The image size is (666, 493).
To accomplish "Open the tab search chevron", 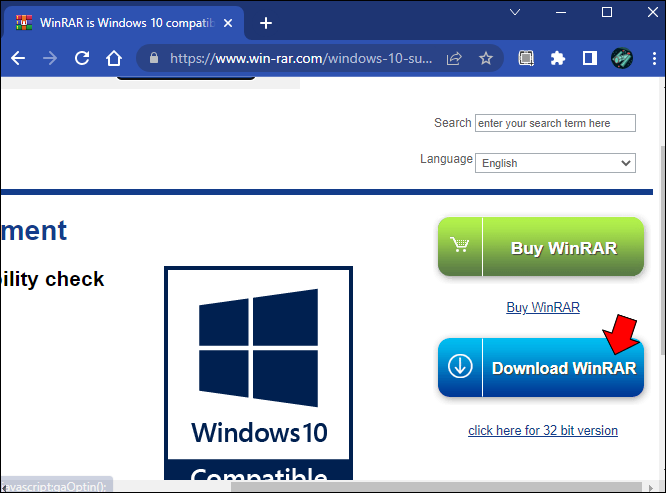I will (515, 12).
